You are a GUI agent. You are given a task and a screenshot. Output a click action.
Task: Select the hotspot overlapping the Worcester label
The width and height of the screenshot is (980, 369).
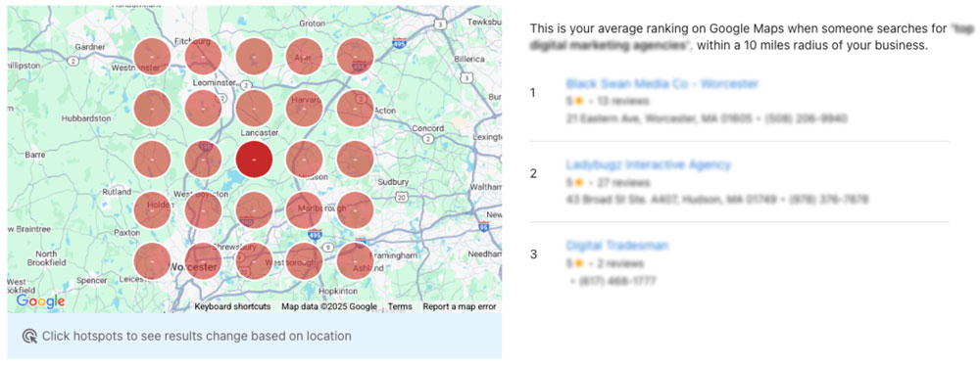(x=203, y=261)
